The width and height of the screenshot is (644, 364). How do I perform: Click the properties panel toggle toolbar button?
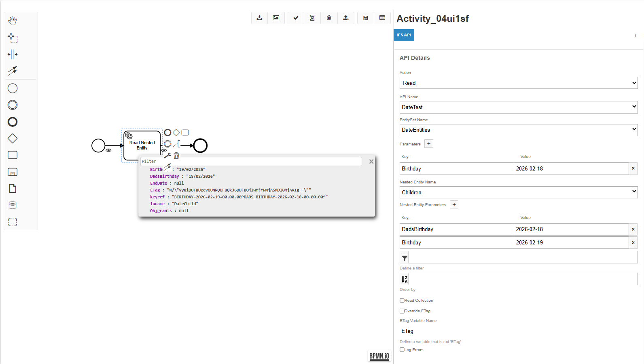[x=382, y=18]
